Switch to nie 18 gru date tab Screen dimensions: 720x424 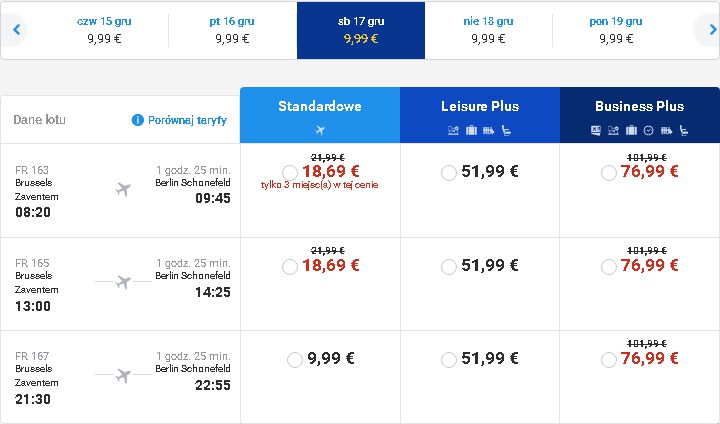488,30
